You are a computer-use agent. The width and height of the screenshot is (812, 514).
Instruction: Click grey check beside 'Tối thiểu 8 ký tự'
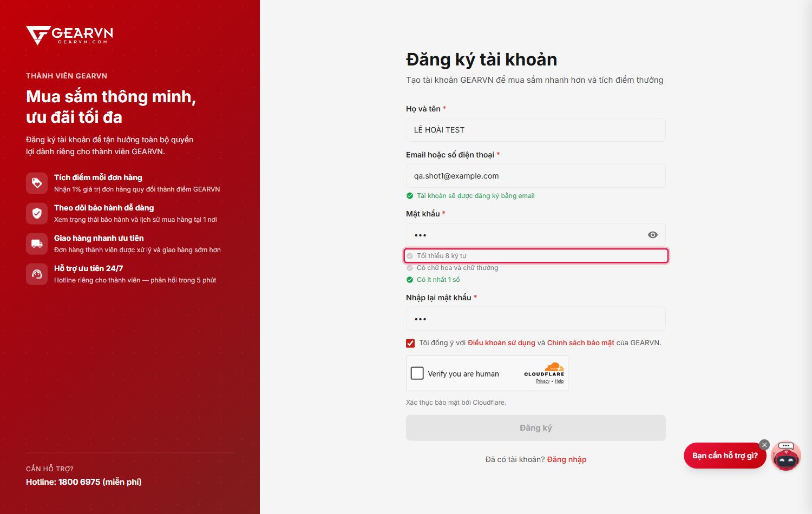[410, 256]
